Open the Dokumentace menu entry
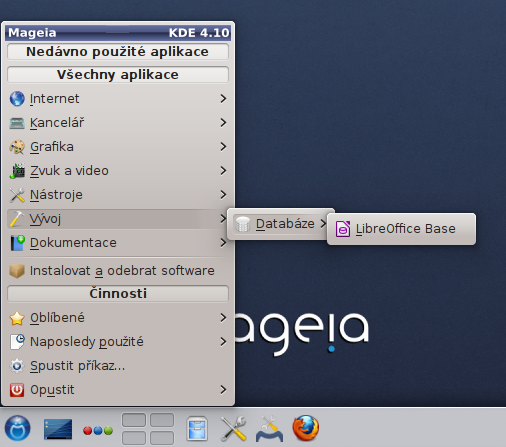The height and width of the screenshot is (447, 506). tap(118, 243)
